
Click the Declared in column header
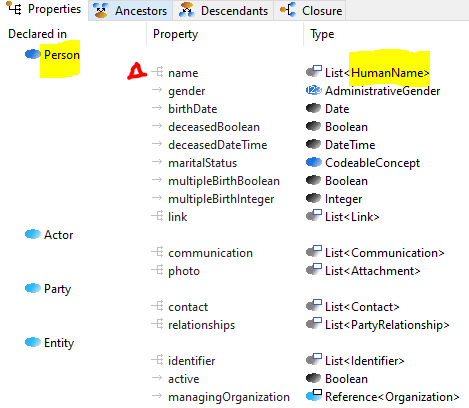pos(37,34)
